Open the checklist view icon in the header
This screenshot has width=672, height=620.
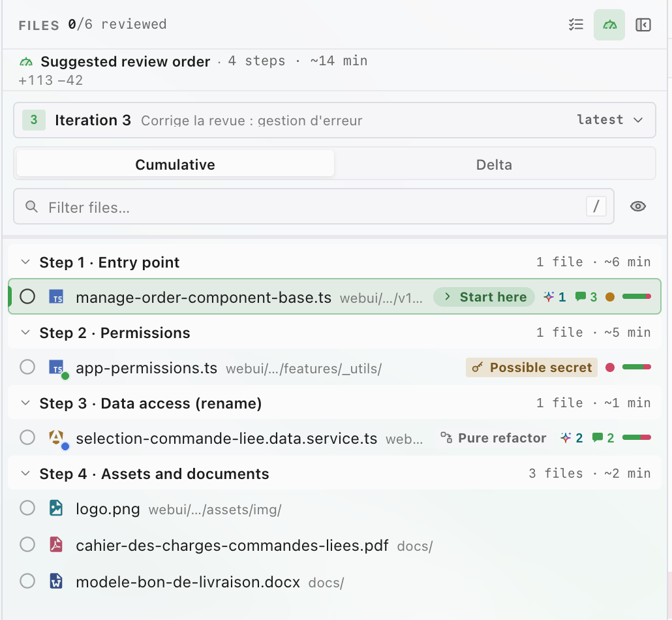pos(576,24)
